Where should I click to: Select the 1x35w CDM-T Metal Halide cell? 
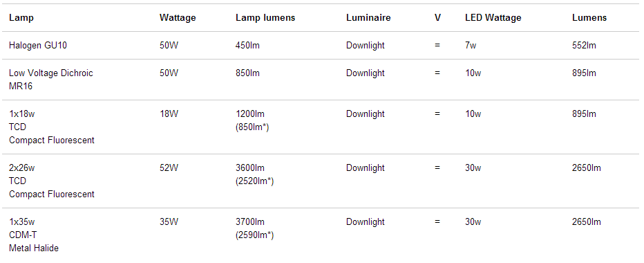34,235
